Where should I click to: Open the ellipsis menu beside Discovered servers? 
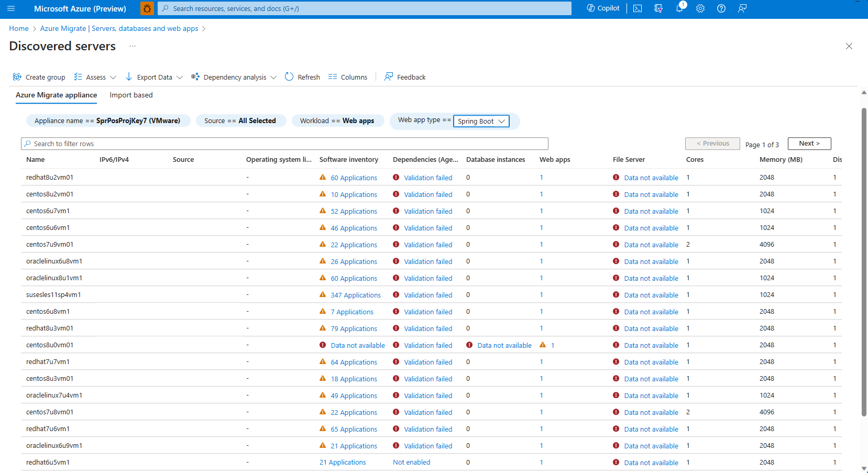[133, 46]
